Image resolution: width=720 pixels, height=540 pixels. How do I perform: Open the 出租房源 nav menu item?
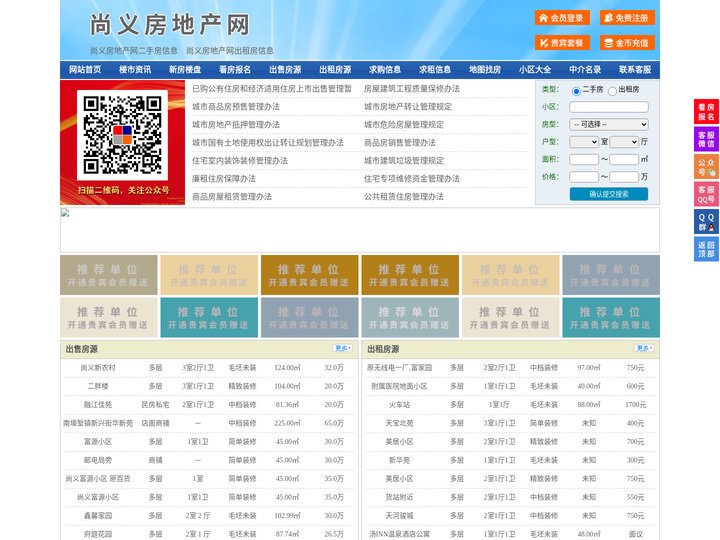tap(335, 70)
